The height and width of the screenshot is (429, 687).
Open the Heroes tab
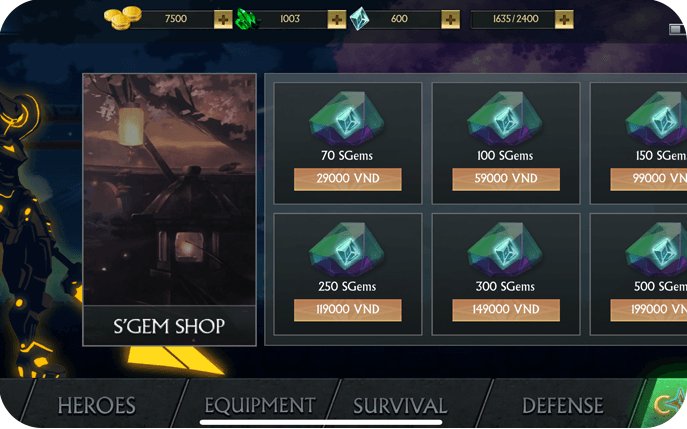(96, 405)
